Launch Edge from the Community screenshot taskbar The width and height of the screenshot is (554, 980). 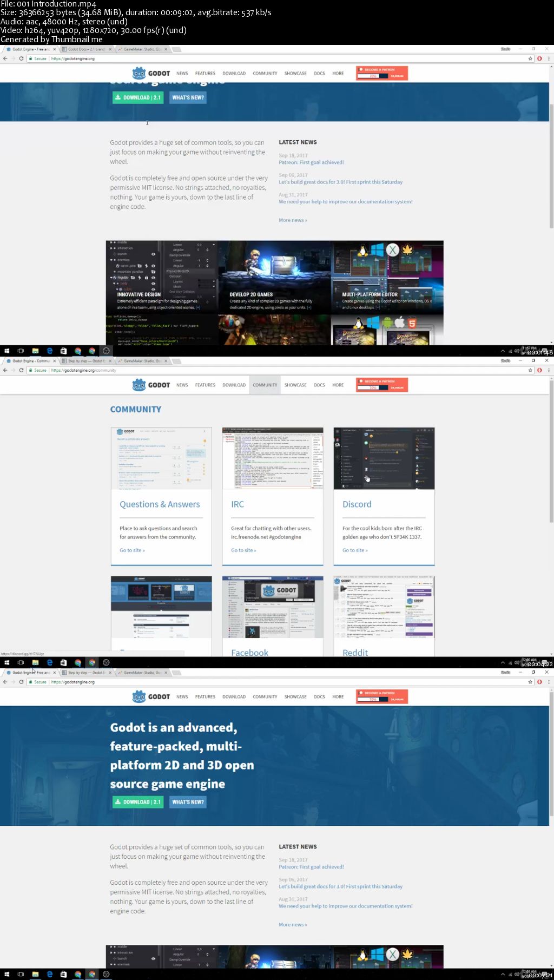[49, 662]
